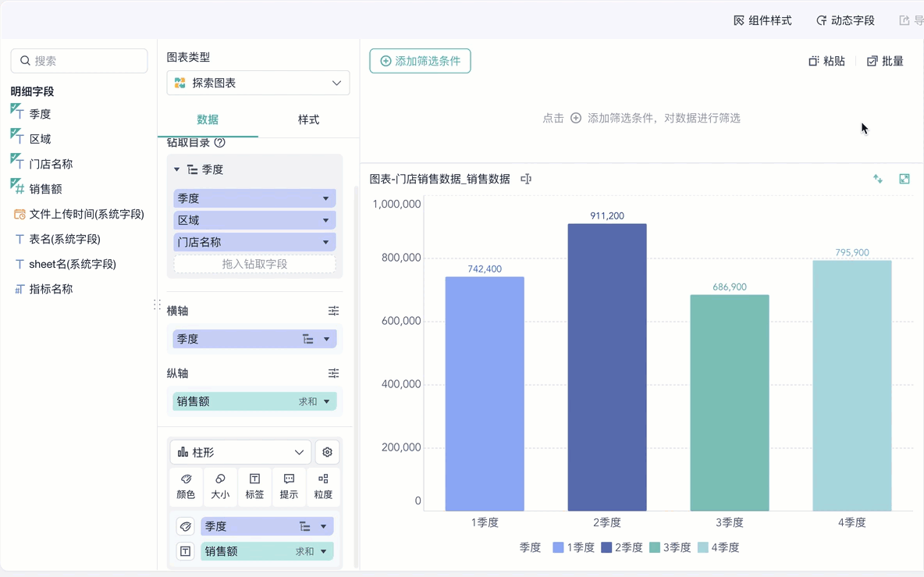The height and width of the screenshot is (577, 924).
Task: Focus the 搜索 field search box
Action: [x=79, y=61]
